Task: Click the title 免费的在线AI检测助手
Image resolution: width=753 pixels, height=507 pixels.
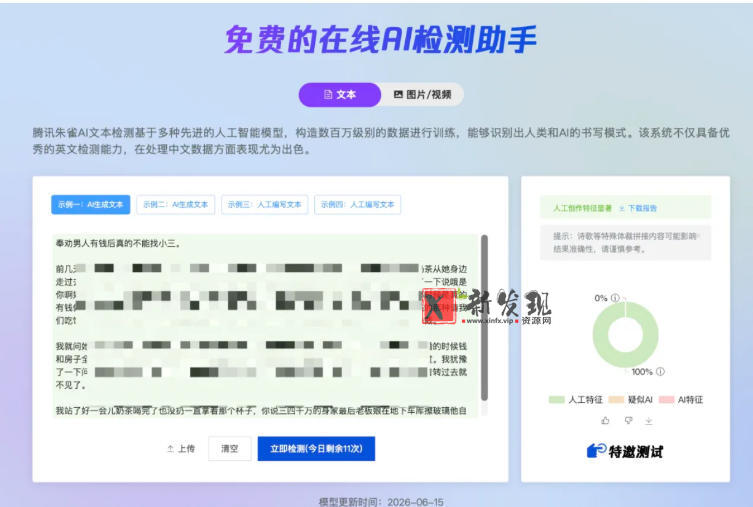Action: click(380, 39)
